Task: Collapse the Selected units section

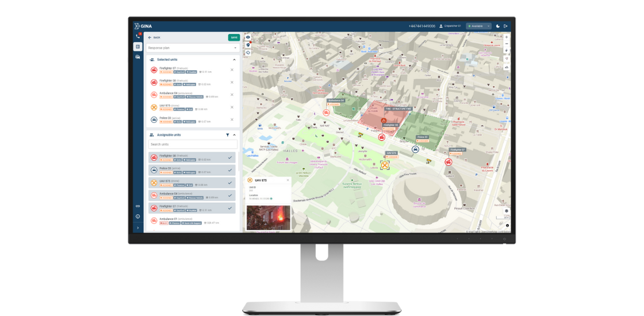Action: pos(234,60)
